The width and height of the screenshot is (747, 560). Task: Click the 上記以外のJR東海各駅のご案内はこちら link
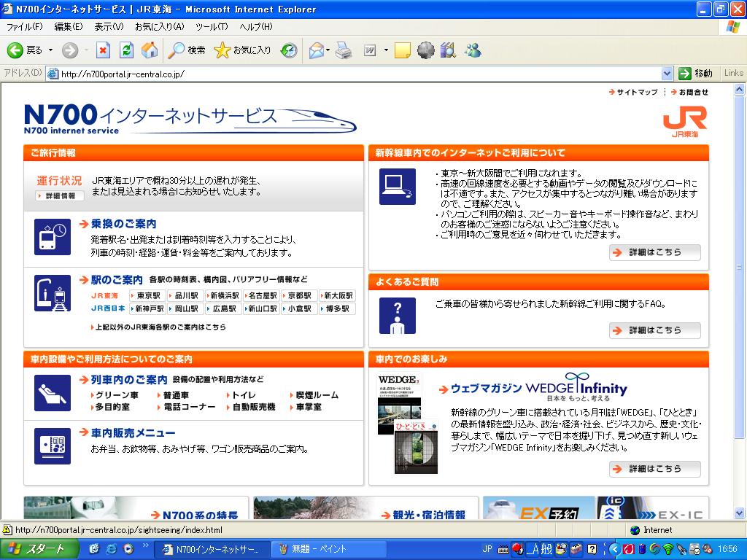[x=158, y=327]
